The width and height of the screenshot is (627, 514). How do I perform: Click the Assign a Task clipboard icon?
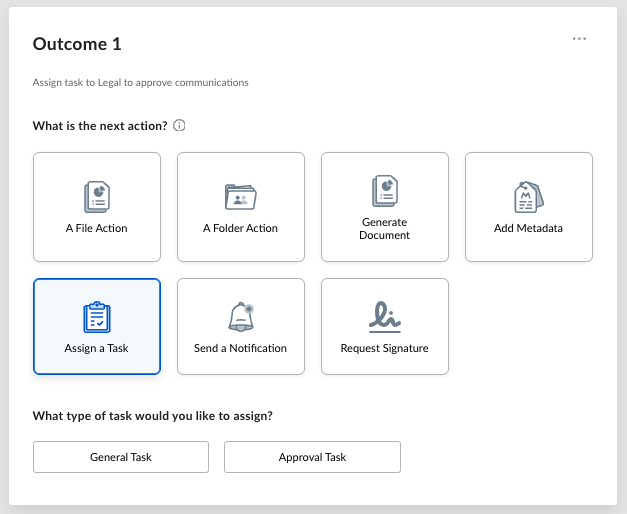point(97,317)
